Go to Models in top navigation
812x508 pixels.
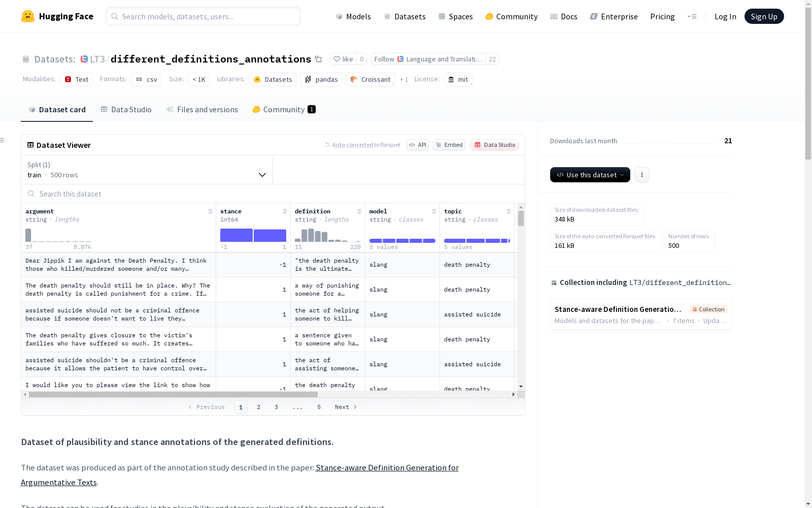(353, 16)
